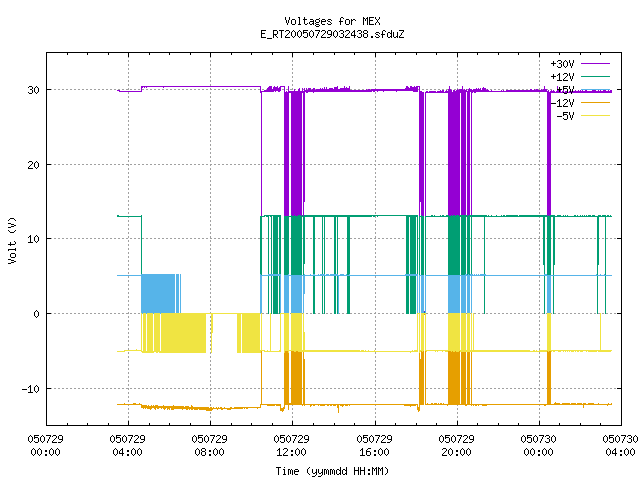640x480 pixels.
Task: Click the purple +30V legend line sample
Action: pos(595,64)
